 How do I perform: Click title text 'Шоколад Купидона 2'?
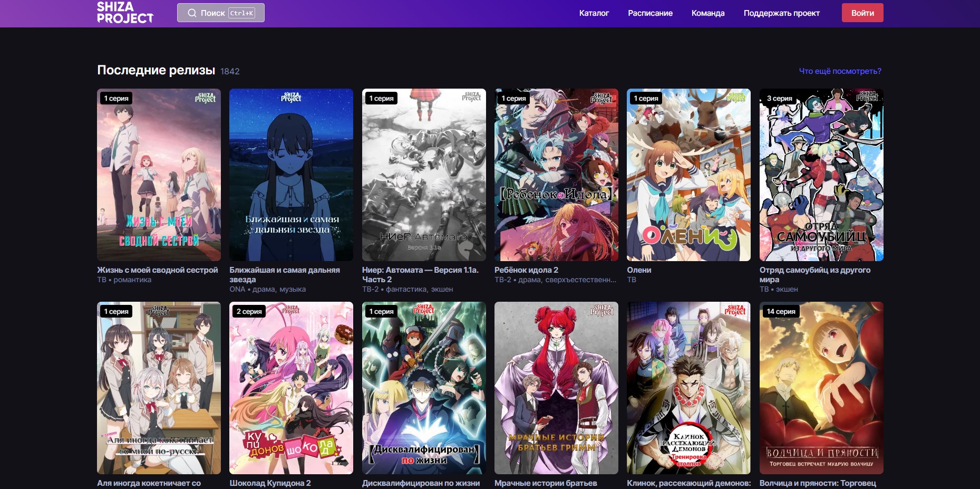click(x=270, y=483)
